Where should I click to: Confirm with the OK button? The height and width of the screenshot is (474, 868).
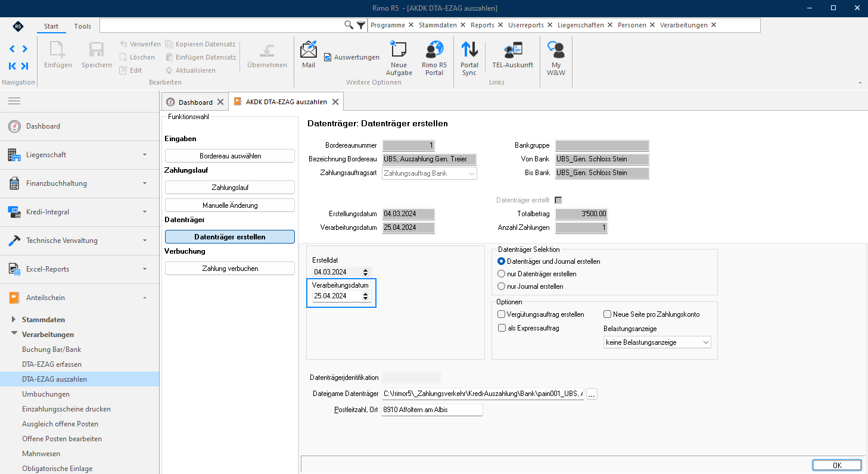[x=836, y=465]
